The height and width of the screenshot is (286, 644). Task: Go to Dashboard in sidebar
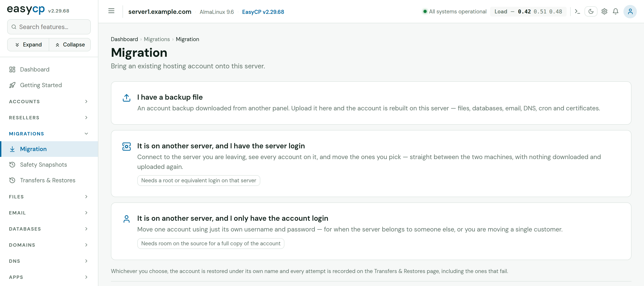[49, 69]
